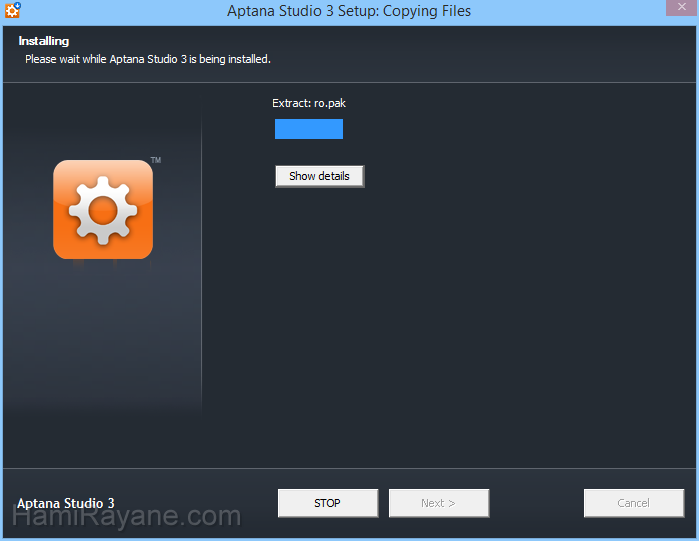Click 'Please wait while Aptana Studio 3' message
Viewport: 699px width, 541px height.
(x=148, y=59)
